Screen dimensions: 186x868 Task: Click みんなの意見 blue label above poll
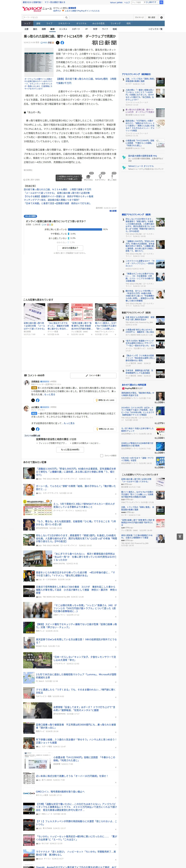click(x=30, y=216)
